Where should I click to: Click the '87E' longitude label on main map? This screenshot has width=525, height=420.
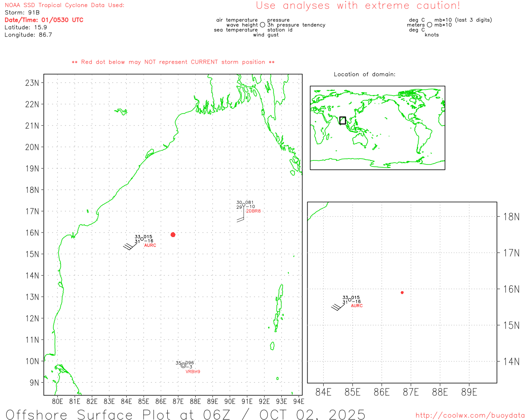(x=178, y=402)
